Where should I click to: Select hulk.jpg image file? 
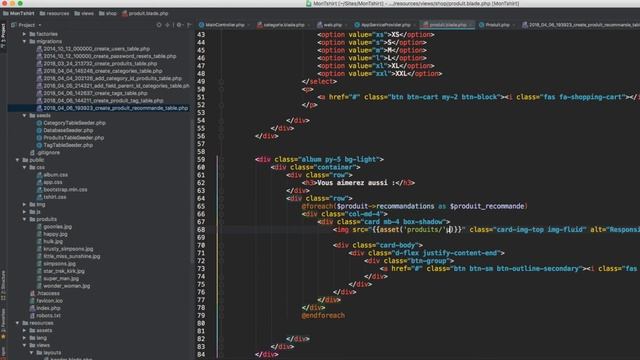[x=51, y=242]
